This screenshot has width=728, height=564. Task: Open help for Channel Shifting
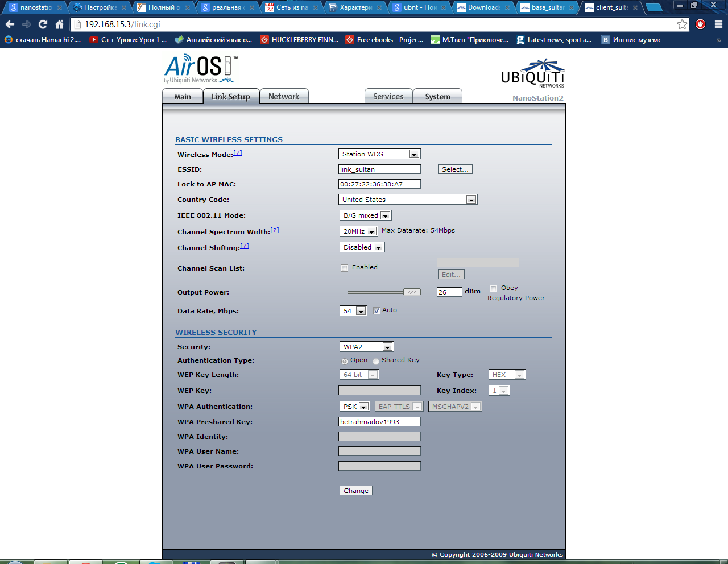[245, 246]
